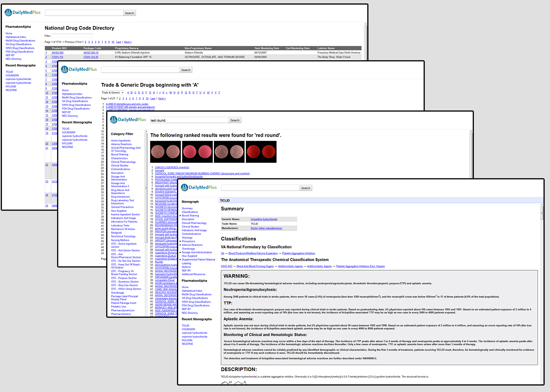The height and width of the screenshot is (392, 550).
Task: Open the Trade & Generic dropdown
Action: point(113,92)
